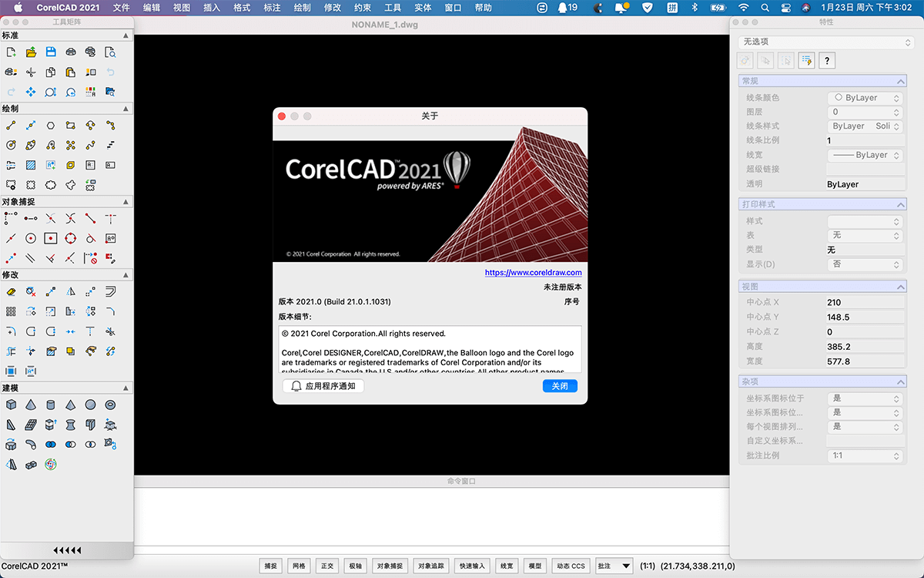
Task: Create a 3D Pyramid solid
Action: click(x=71, y=405)
